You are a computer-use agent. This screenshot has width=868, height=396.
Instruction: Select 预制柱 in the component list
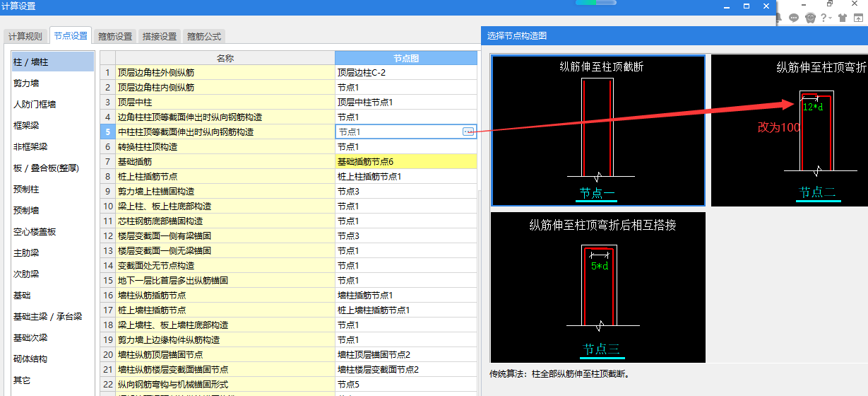coord(53,189)
